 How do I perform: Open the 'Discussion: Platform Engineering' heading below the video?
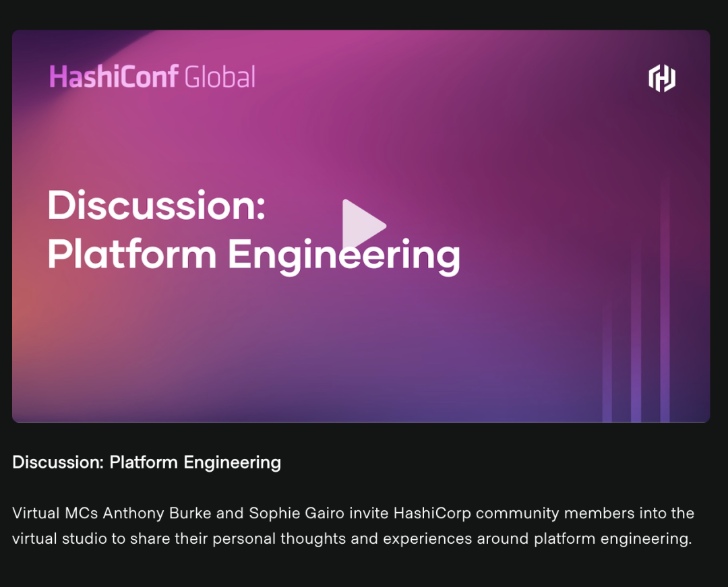tap(147, 462)
